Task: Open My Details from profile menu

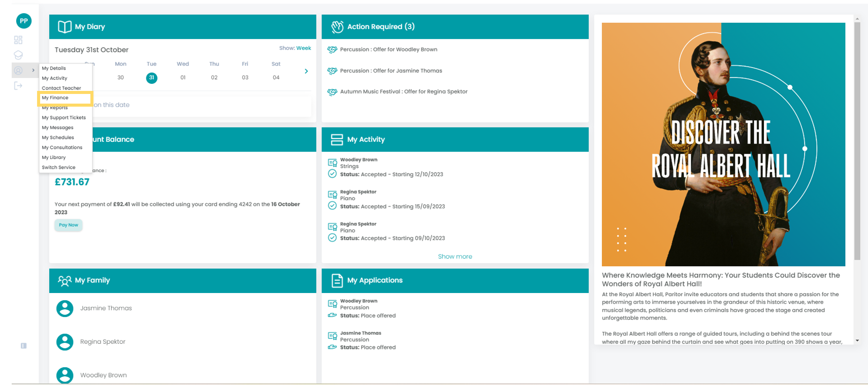Action: click(54, 68)
